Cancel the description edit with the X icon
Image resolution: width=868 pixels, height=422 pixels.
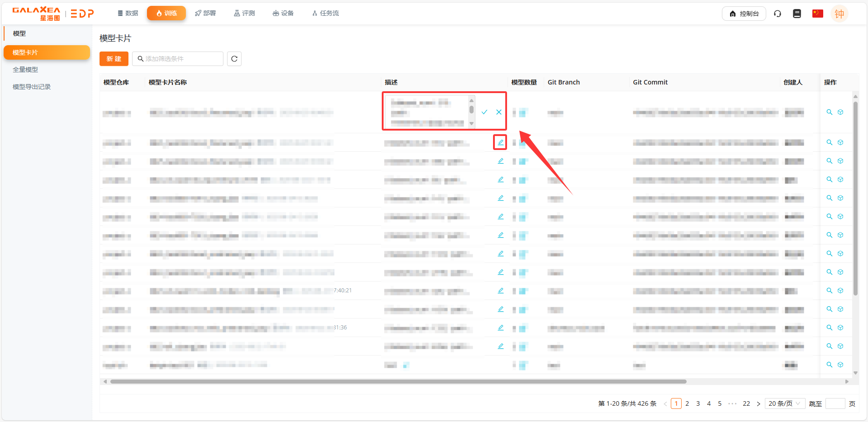point(499,112)
